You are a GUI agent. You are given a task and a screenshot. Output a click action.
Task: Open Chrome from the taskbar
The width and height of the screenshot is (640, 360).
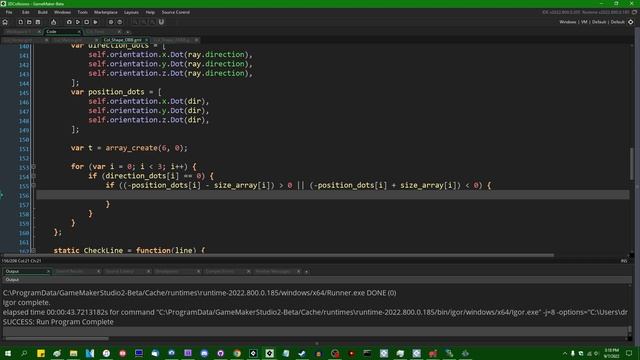237,353
